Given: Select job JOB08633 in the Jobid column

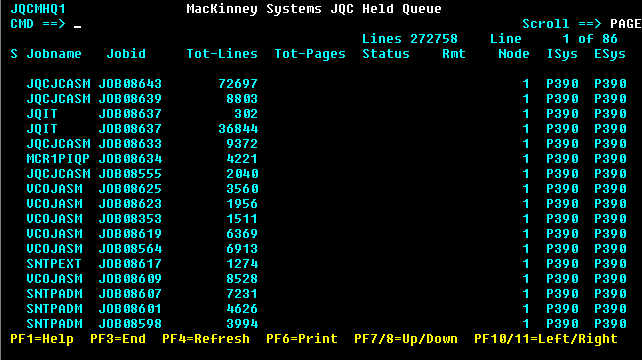Looking at the screenshot, I should 130,144.
